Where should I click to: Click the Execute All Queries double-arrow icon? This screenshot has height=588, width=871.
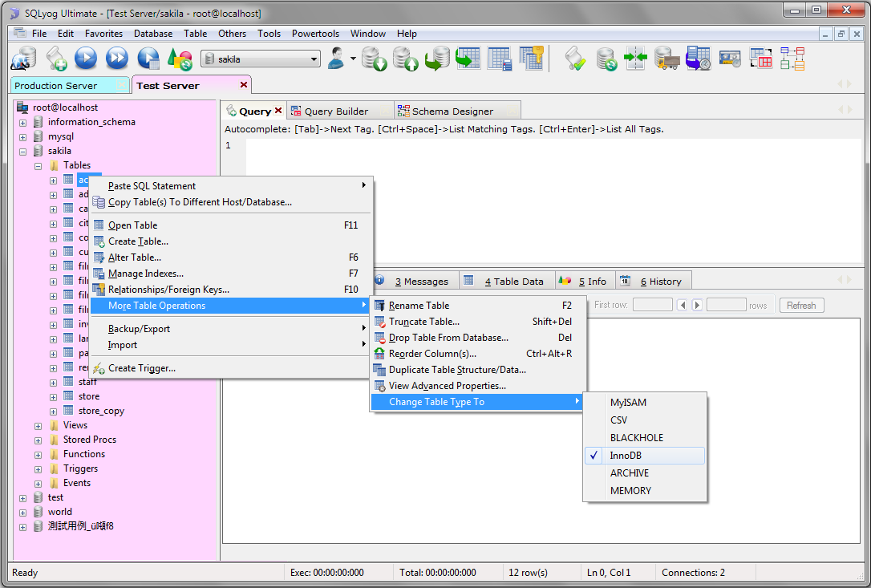tap(117, 59)
